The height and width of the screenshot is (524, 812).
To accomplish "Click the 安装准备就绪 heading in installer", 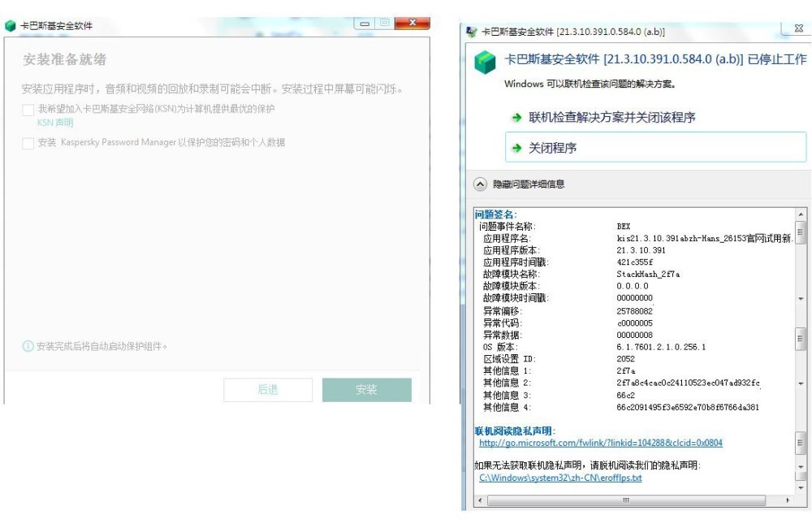I will click(x=65, y=59).
